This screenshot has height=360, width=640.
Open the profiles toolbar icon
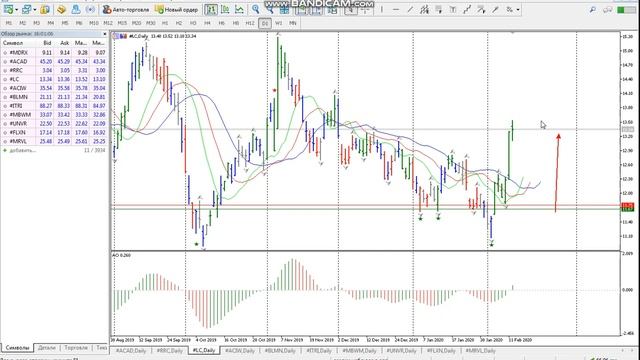click(27, 9)
